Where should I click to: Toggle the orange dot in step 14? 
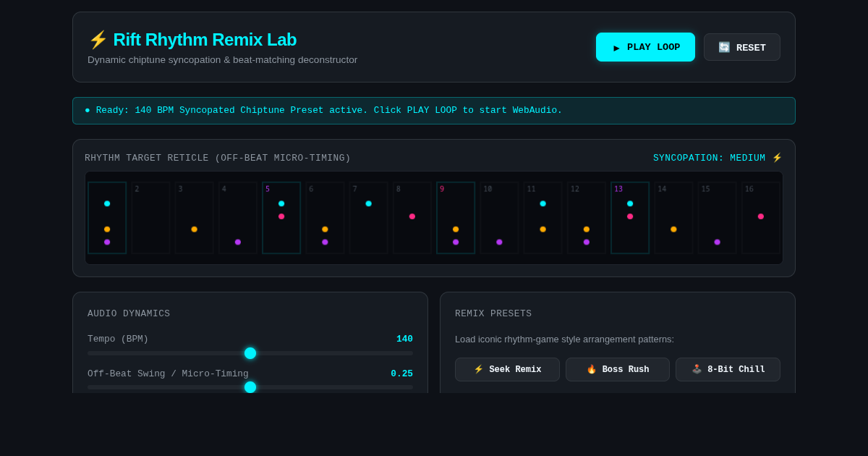point(673,229)
